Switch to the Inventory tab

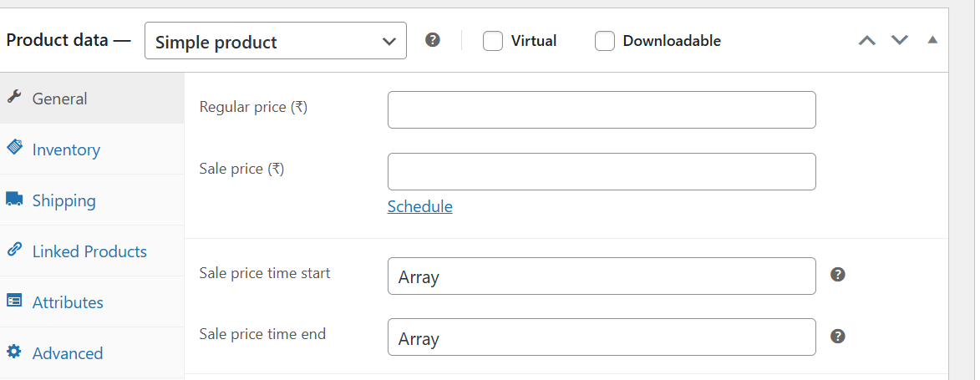pyautogui.click(x=66, y=149)
